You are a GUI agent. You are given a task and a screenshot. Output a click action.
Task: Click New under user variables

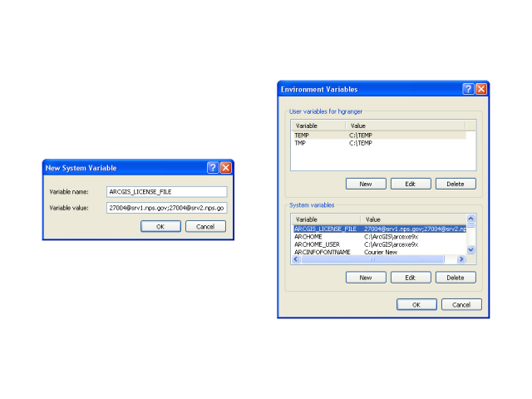(365, 184)
